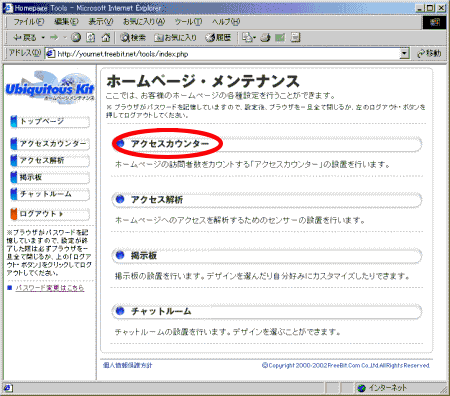
Task: Click the page icon in address bar
Action: point(50,53)
